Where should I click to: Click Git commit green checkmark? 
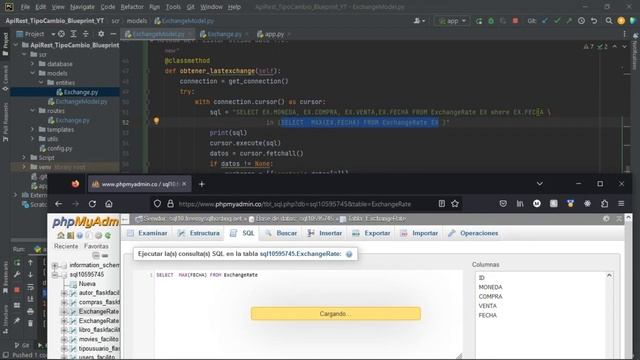[557, 21]
